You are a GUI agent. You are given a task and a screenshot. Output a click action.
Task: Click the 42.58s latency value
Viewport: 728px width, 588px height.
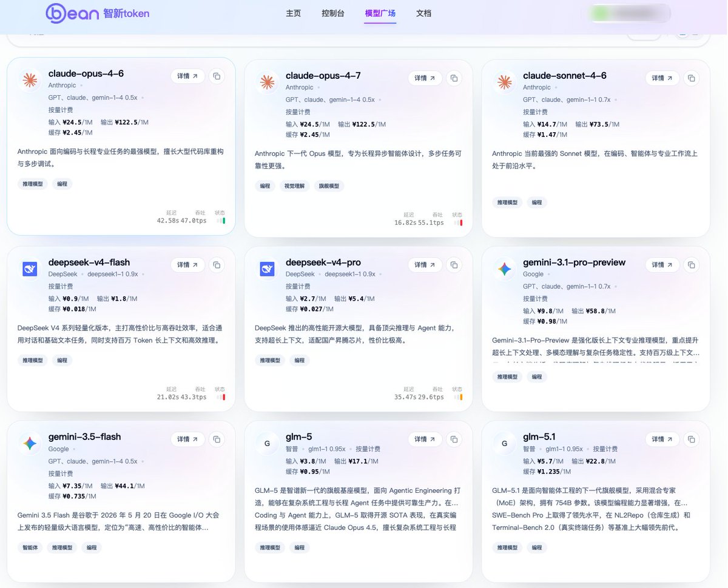point(168,221)
